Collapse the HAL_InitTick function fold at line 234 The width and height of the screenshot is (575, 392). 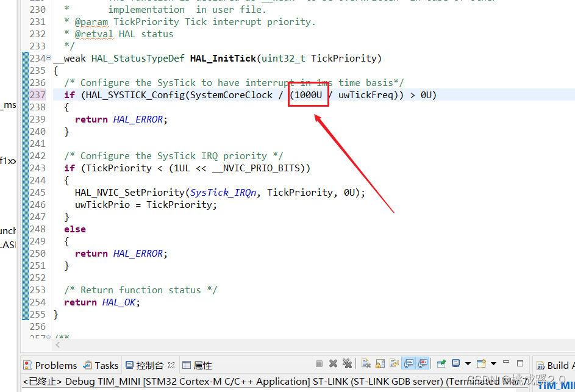coord(48,57)
